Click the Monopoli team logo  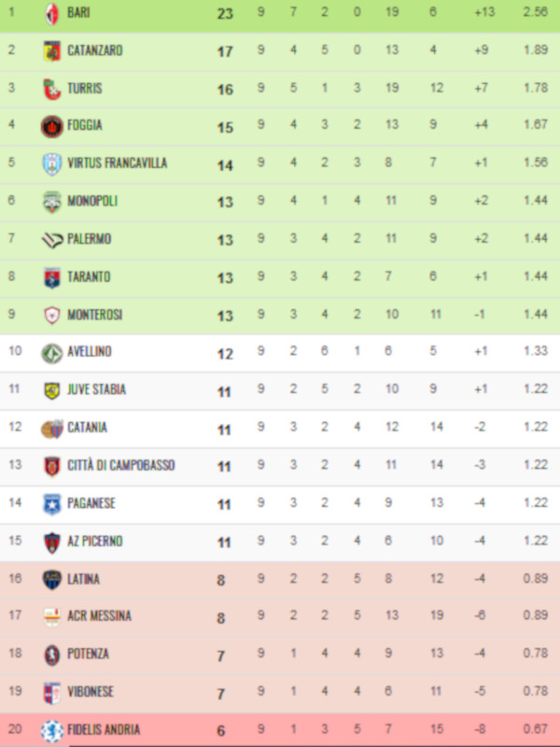(x=51, y=202)
